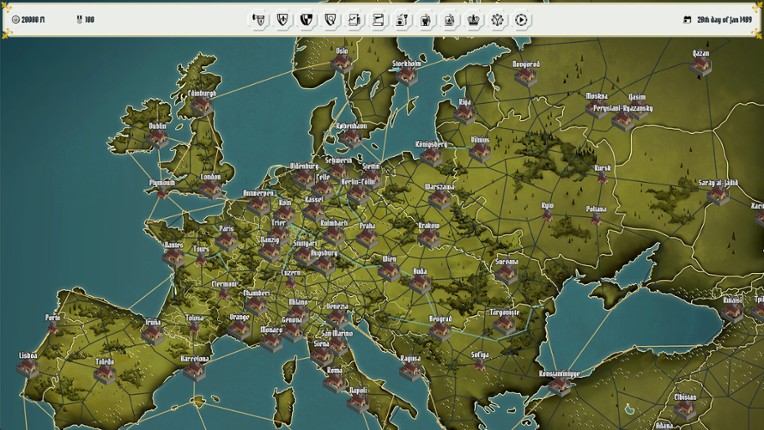Click the tree-in-gear settings icon

pos(497,20)
